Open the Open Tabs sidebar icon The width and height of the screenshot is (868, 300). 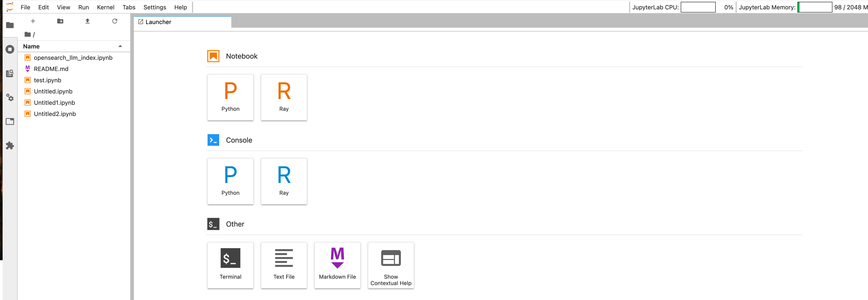pyautogui.click(x=10, y=121)
